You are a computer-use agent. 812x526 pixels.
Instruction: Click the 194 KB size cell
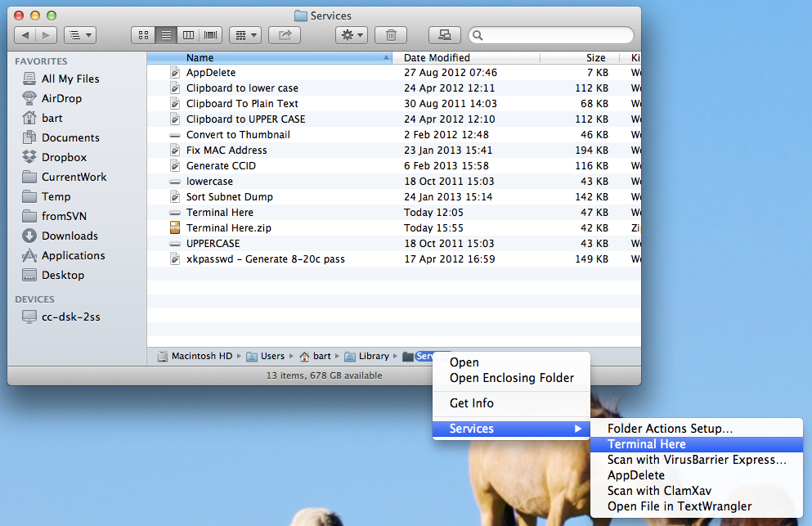click(591, 151)
